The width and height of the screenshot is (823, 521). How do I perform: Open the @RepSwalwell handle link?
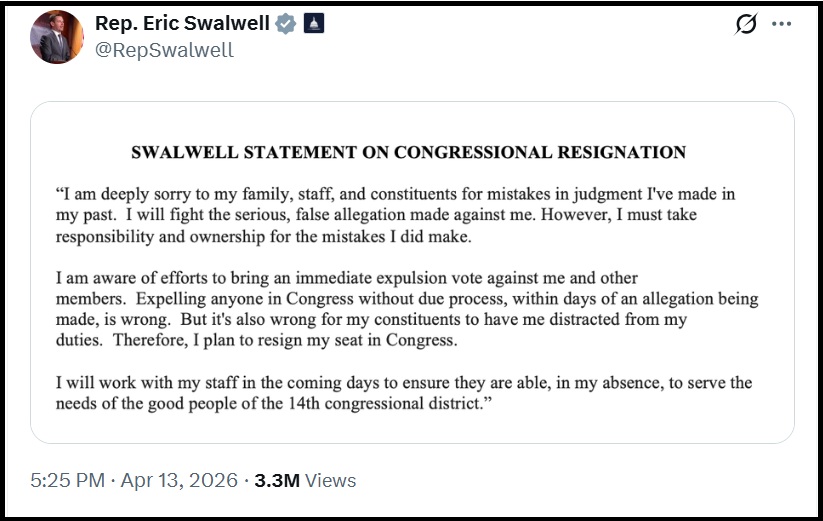click(x=164, y=49)
